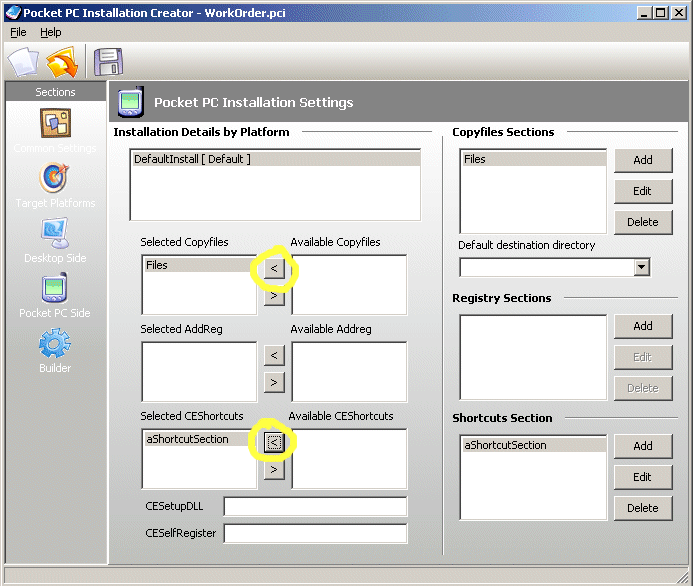Image resolution: width=693 pixels, height=586 pixels.
Task: Click the Selected AddReg list box
Action: [199, 372]
